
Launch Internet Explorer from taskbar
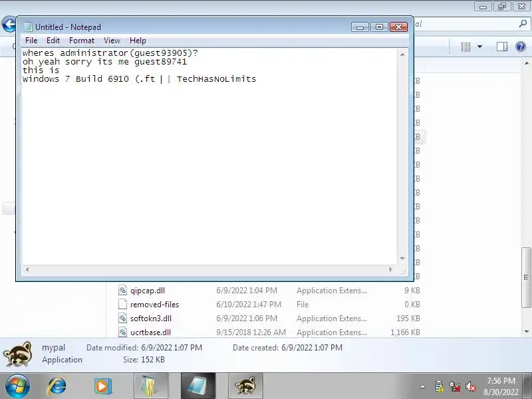(57, 386)
